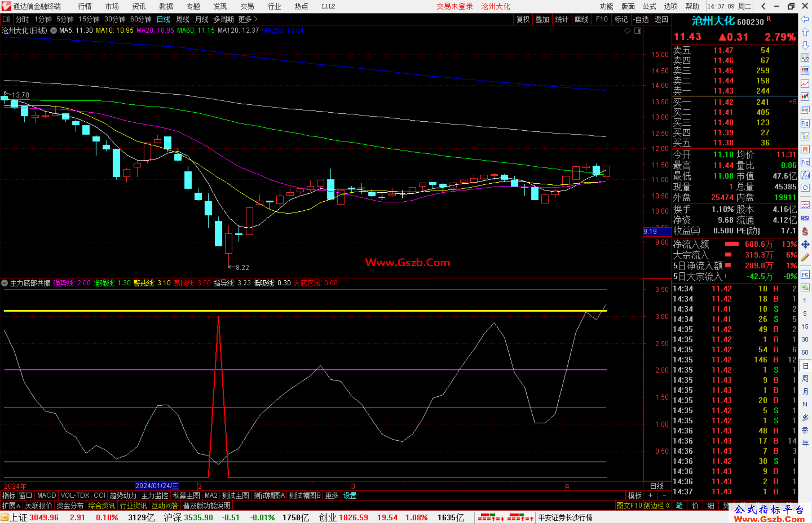
Task: Click the 交易未登录 trading login link
Action: pyautogui.click(x=454, y=6)
